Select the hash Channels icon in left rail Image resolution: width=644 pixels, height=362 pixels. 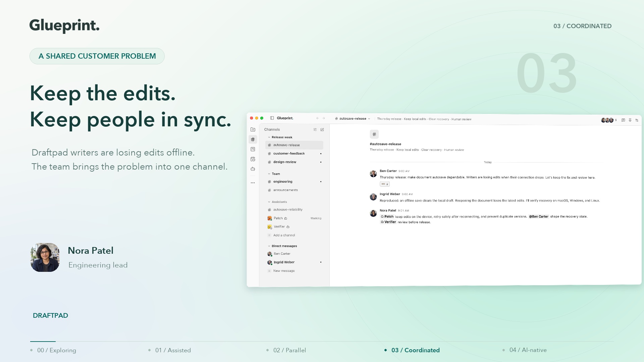pos(253,139)
